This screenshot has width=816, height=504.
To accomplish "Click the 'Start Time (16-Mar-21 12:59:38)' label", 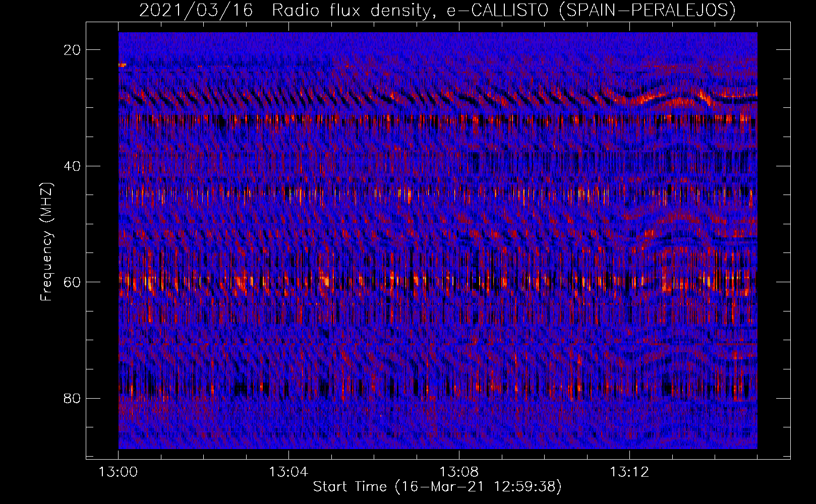I will (437, 487).
